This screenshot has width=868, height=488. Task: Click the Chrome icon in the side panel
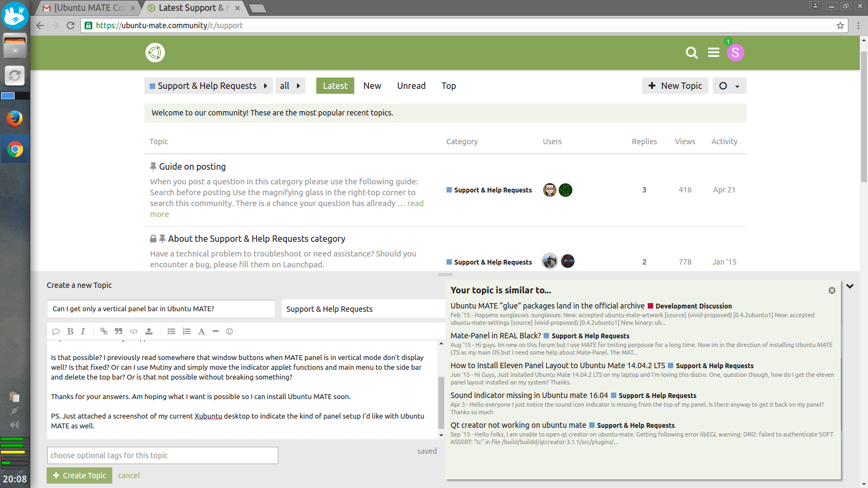15,149
